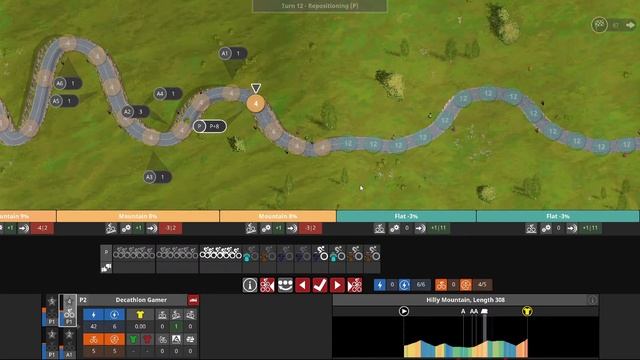The width and height of the screenshot is (640, 360).
Task: Click the move-group-forward cyclists icon
Action: [x=355, y=285]
